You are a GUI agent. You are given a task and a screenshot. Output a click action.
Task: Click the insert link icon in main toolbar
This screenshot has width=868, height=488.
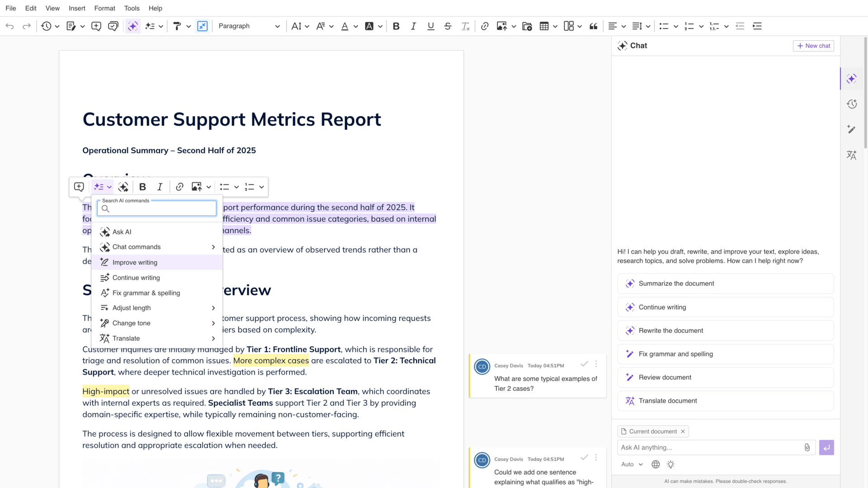click(x=485, y=26)
